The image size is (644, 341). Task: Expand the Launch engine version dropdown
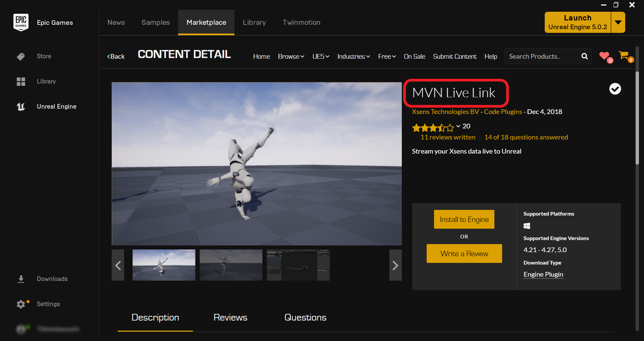coord(618,22)
